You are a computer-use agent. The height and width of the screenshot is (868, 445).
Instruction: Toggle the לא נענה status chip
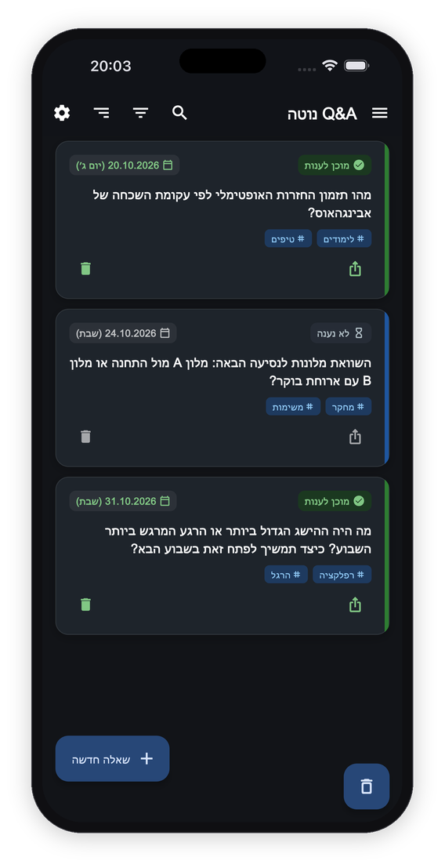point(341,333)
